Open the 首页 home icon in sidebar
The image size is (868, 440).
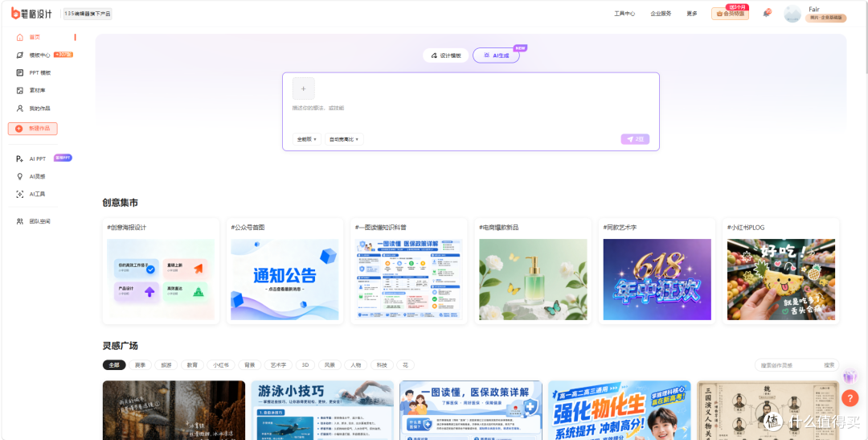tap(20, 37)
